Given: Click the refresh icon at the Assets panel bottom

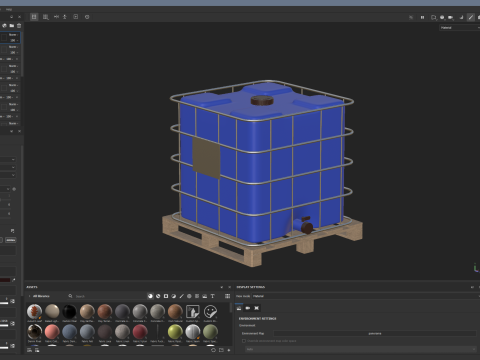Looking at the screenshot, I should [213, 350].
